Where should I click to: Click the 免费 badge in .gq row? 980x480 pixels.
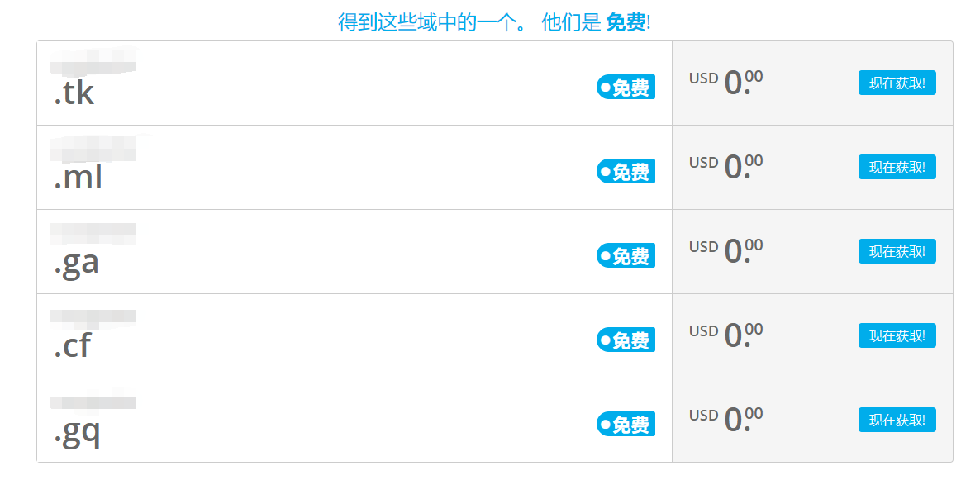pyautogui.click(x=626, y=424)
